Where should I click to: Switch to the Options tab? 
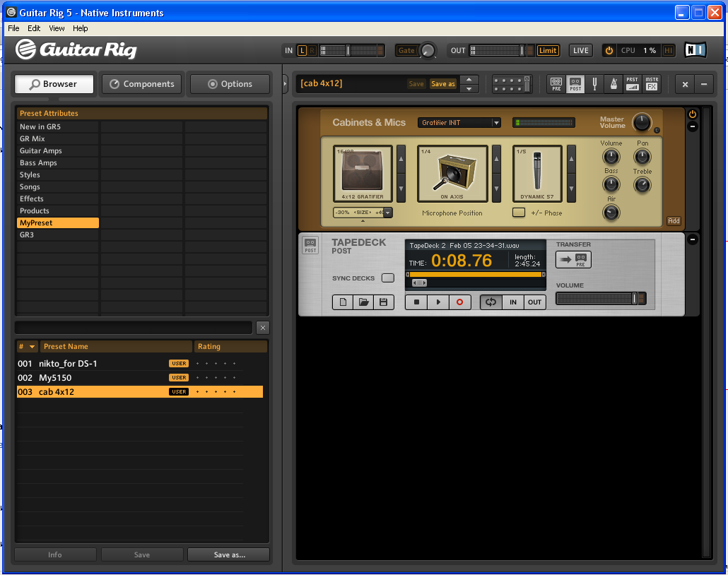point(230,84)
